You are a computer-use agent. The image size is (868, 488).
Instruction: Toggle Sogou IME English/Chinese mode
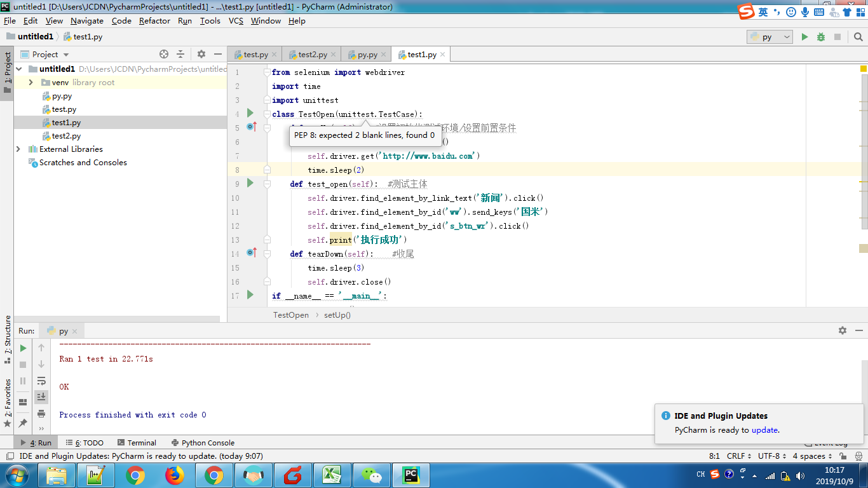click(x=763, y=12)
